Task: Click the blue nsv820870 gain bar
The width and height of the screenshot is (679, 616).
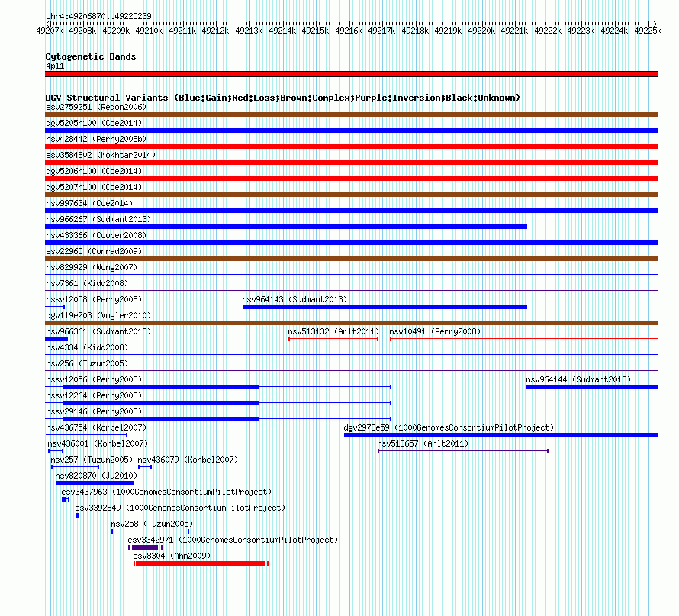Action: click(x=95, y=483)
